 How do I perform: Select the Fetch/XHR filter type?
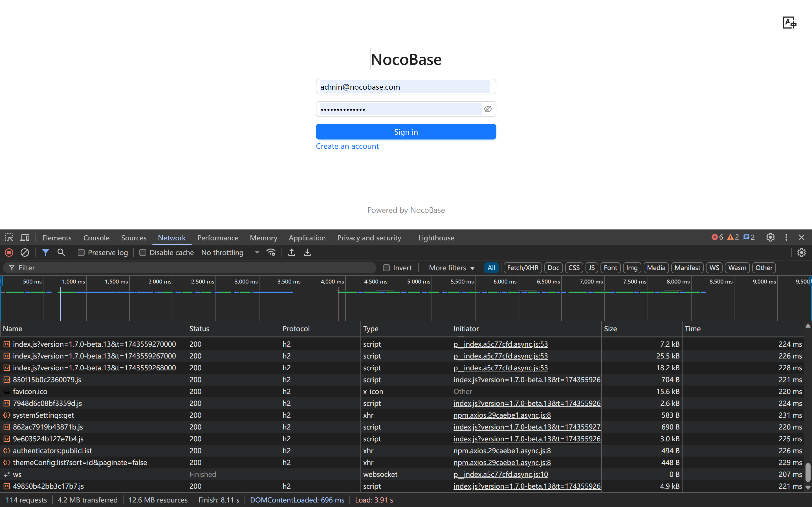tap(522, 267)
